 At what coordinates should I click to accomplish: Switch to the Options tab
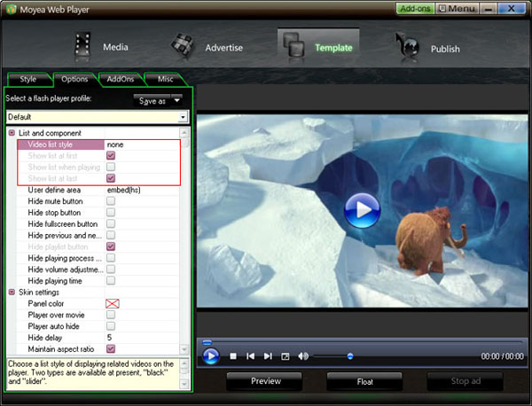[x=74, y=79]
